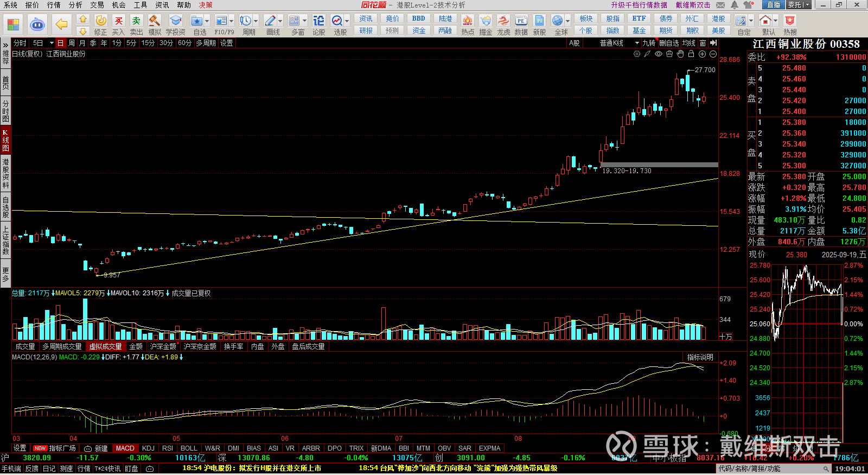Open the mail envelope icon in title bar

pos(720,5)
